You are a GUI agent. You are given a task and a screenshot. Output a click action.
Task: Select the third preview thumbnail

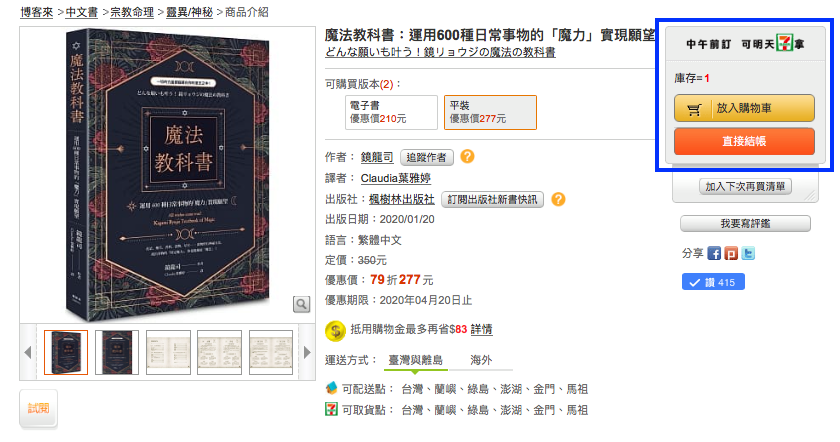tap(168, 353)
